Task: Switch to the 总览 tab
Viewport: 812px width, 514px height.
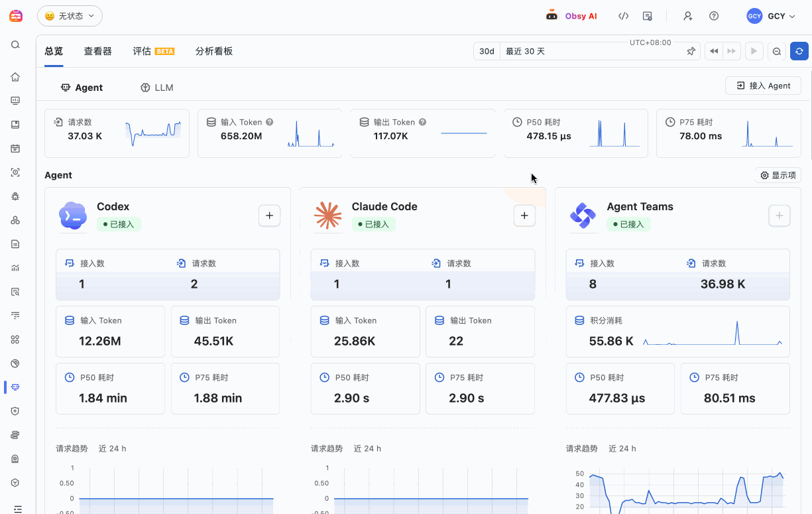Action: (x=54, y=51)
